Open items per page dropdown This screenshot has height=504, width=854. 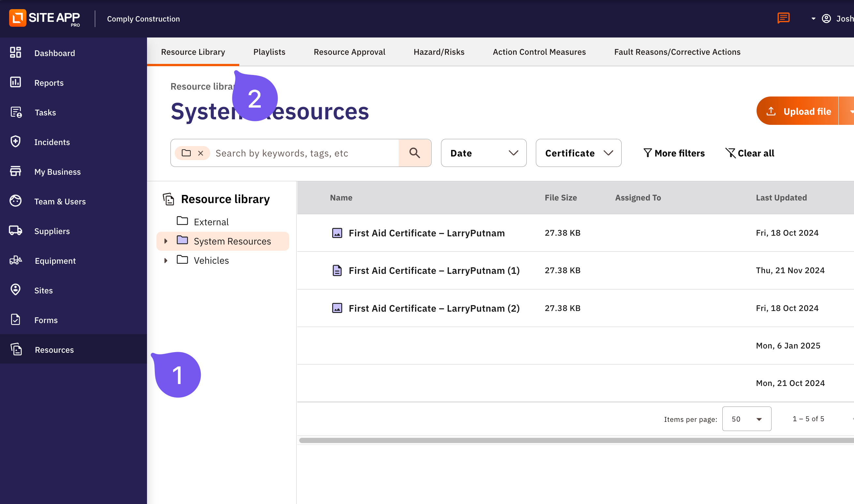[x=746, y=419]
